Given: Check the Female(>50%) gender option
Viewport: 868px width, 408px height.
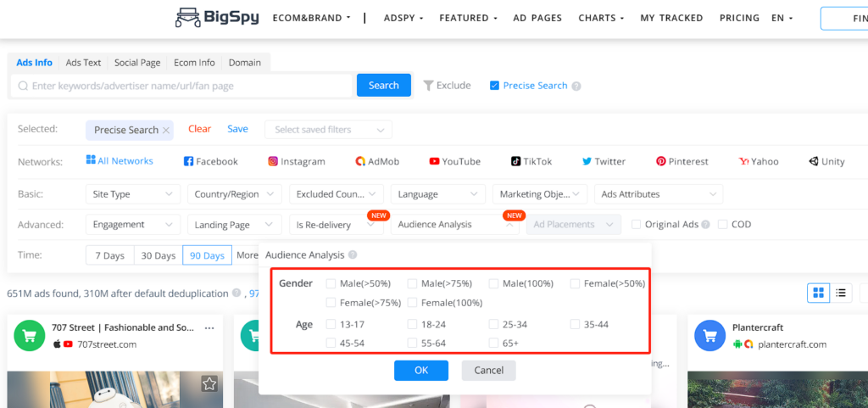Looking at the screenshot, I should click(575, 283).
